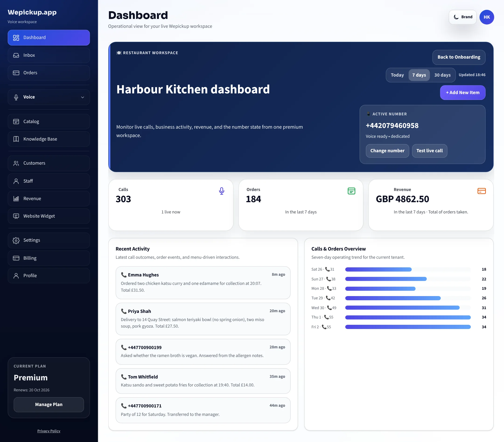This screenshot has height=442, width=504.
Task: Expand the Voice menu chevron
Action: (x=83, y=97)
